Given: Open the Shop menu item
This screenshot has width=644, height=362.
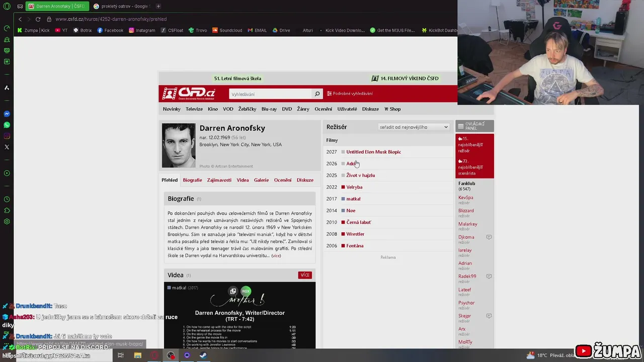Looking at the screenshot, I should pyautogui.click(x=392, y=109).
